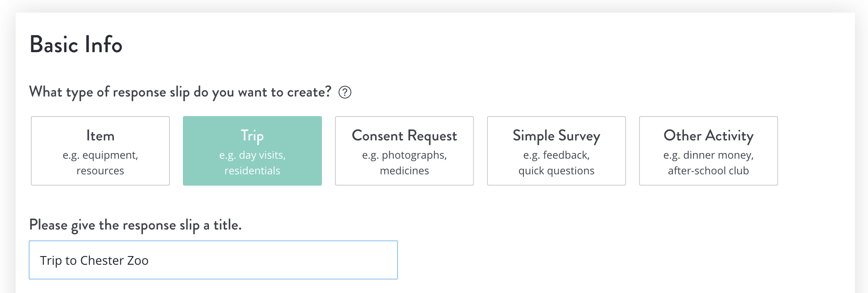
Task: Select the 'Basic Info' section heading
Action: coord(76,44)
